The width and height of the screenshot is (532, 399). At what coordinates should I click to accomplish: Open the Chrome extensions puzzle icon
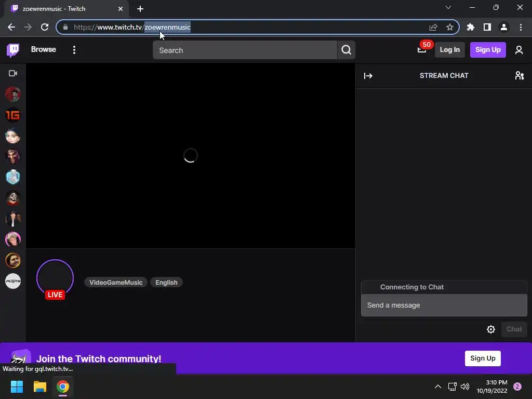(x=470, y=27)
